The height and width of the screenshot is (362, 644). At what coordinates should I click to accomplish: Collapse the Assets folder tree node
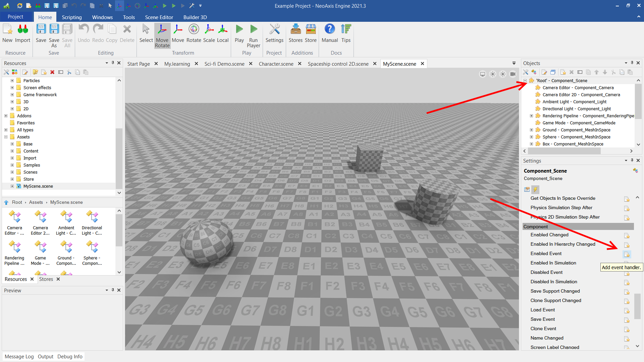click(6, 137)
